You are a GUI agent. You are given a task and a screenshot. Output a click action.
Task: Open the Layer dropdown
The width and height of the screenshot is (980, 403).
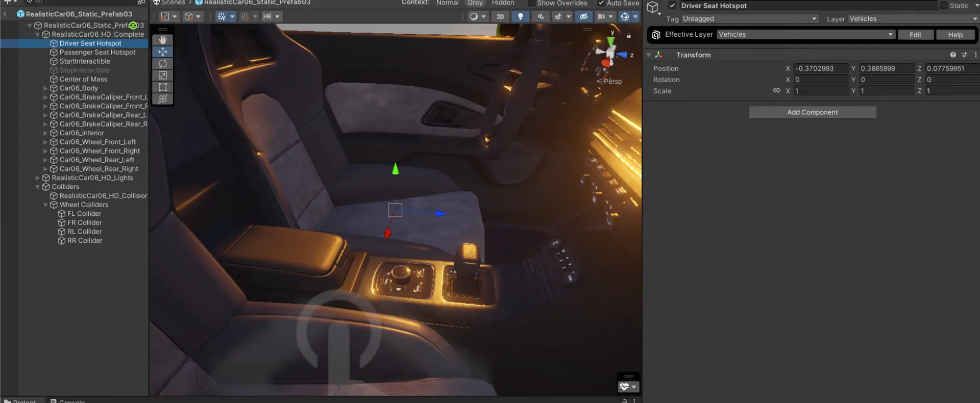coord(914,19)
